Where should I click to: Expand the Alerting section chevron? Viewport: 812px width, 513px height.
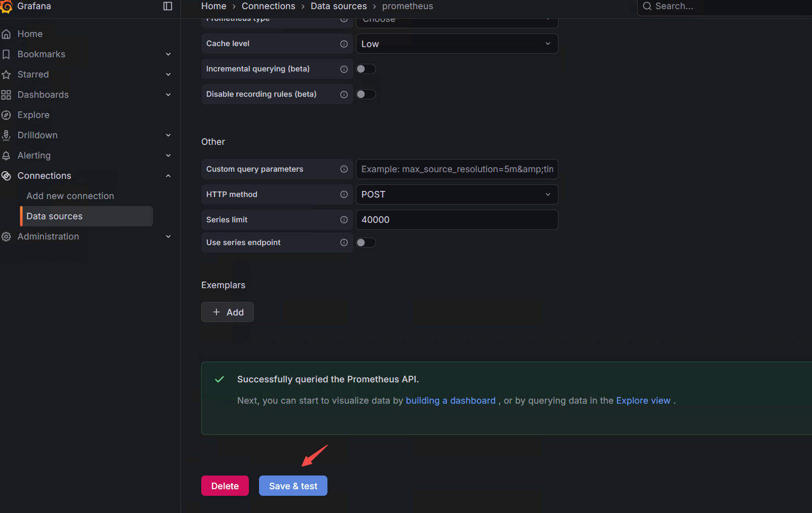coord(168,155)
